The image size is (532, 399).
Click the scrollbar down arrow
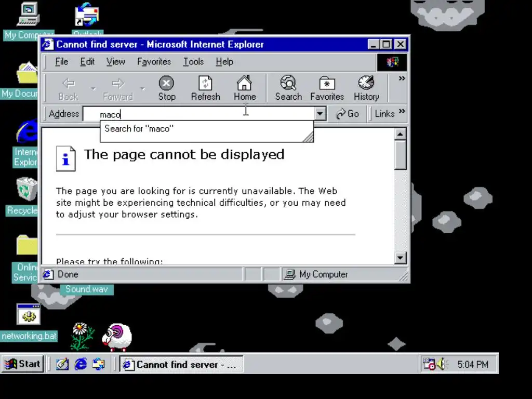(x=401, y=258)
